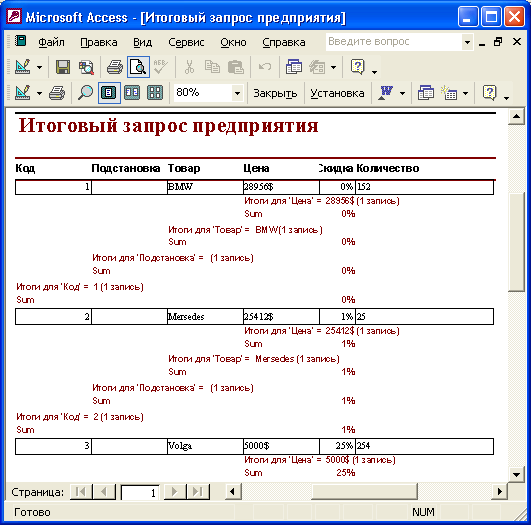531x525 pixels.
Task: Toggle the Print Preview icon
Action: click(139, 67)
